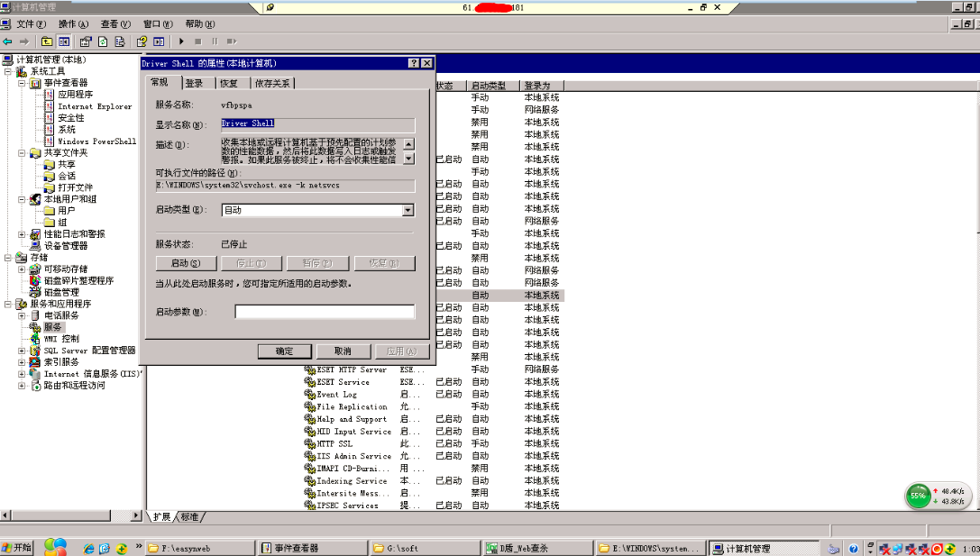Click the back arrow toolbar icon
Image resolution: width=980 pixels, height=556 pixels.
[7, 41]
